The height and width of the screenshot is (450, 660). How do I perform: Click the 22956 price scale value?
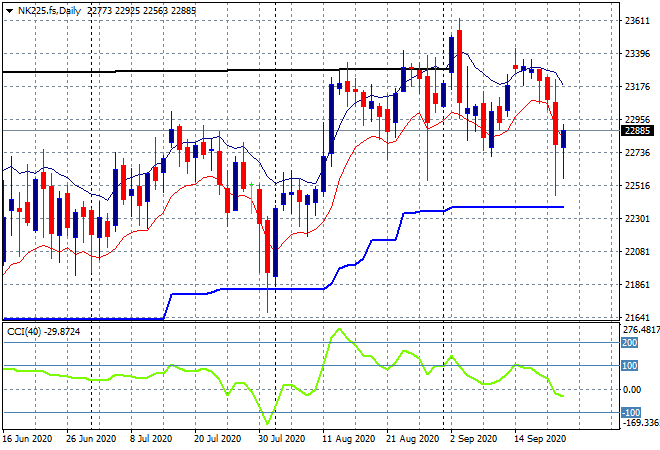(637, 120)
